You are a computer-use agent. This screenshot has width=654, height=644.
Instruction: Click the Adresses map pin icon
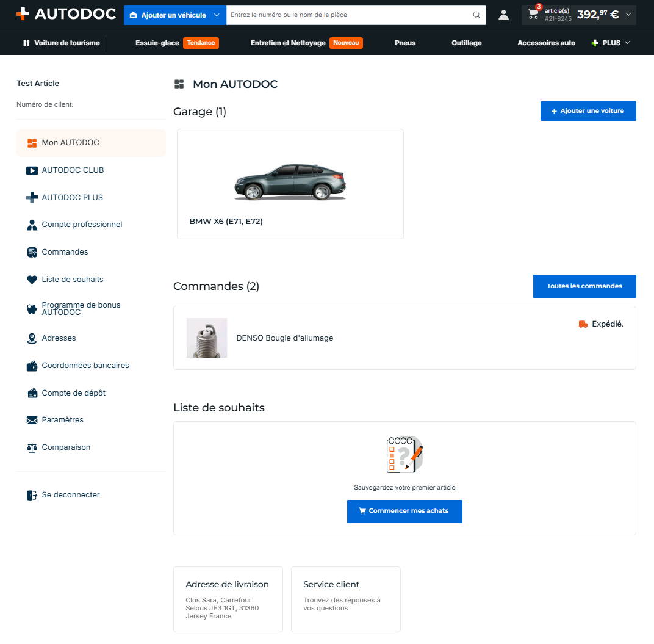pyautogui.click(x=32, y=339)
